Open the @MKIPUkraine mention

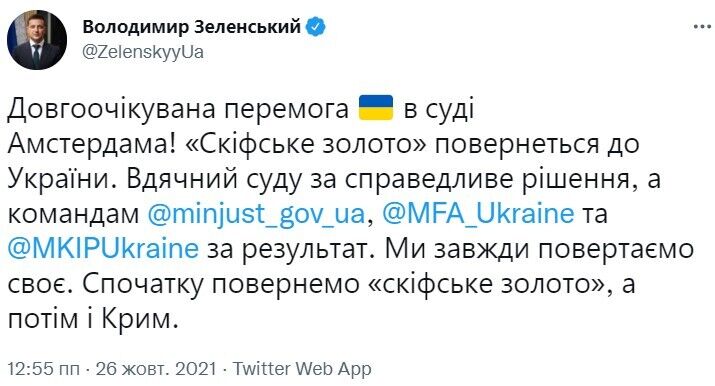pyautogui.click(x=104, y=249)
